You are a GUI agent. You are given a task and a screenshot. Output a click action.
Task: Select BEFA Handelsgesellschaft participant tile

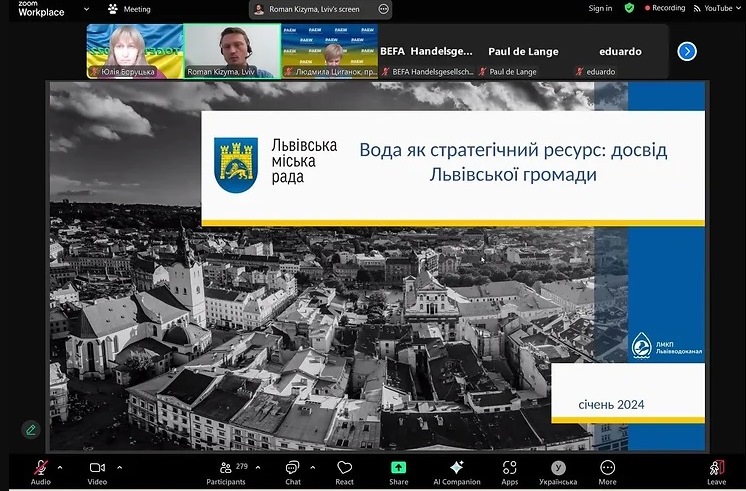pyautogui.click(x=426, y=51)
